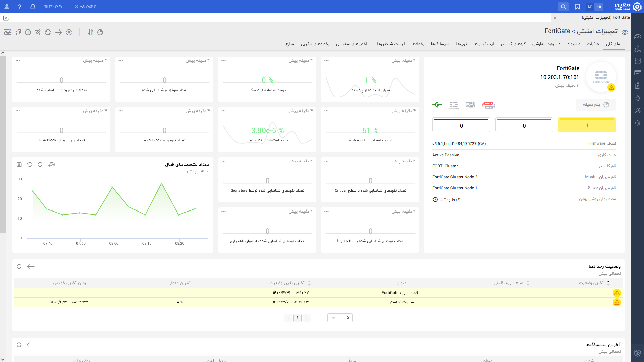The image size is (644, 362).
Task: Refresh the active sessions chart
Action: coord(40,165)
